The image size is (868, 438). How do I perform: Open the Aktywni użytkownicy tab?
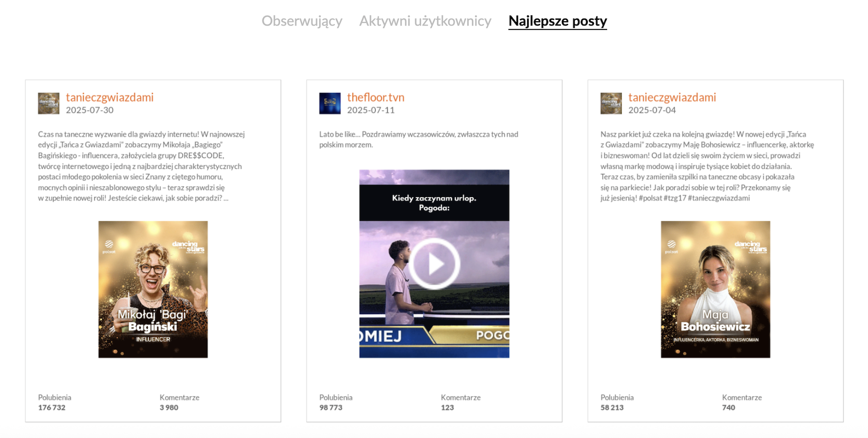[x=425, y=21]
